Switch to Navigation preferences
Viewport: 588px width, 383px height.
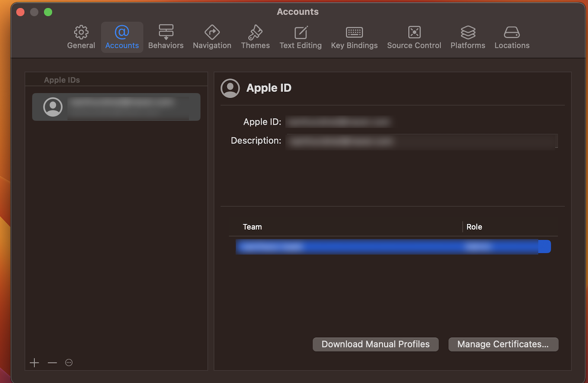[212, 37]
